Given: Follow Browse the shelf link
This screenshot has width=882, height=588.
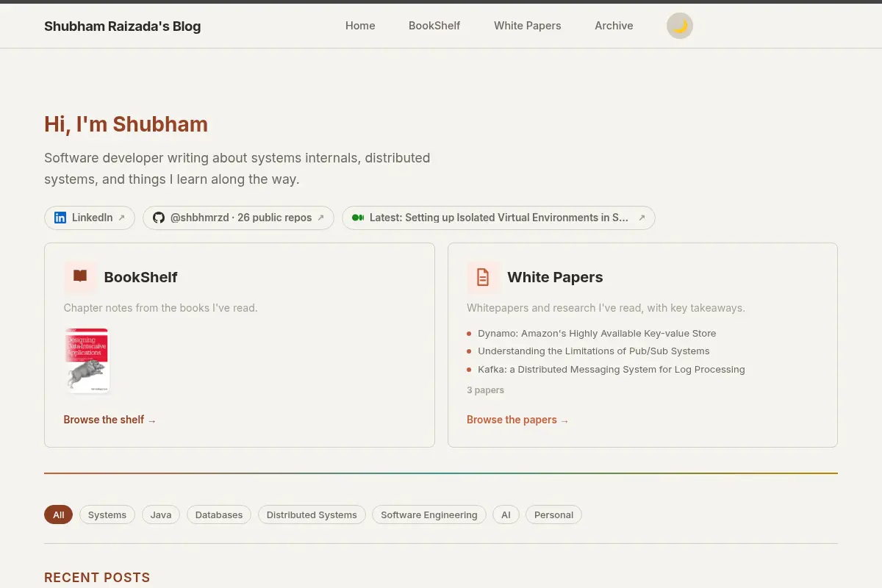Looking at the screenshot, I should tap(110, 420).
